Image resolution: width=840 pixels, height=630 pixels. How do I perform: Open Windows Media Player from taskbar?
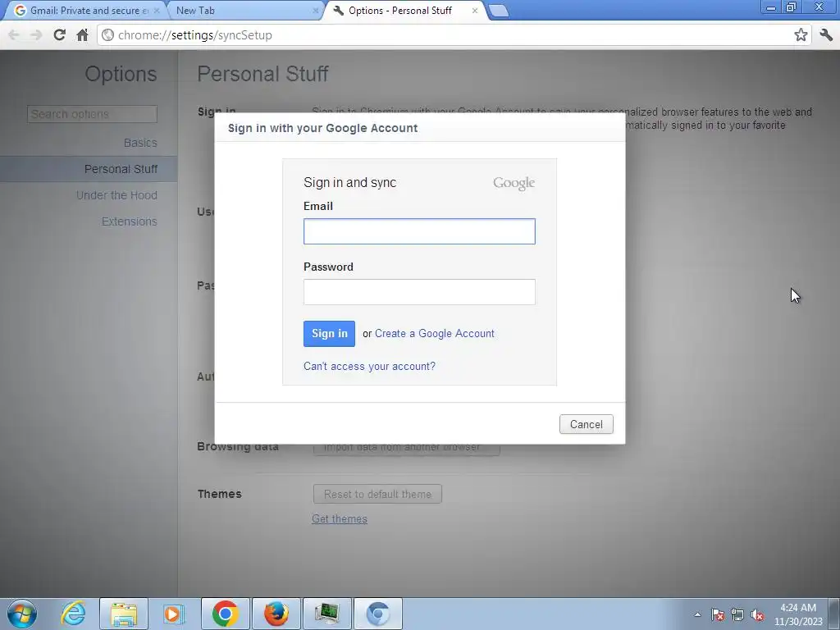coord(173,614)
